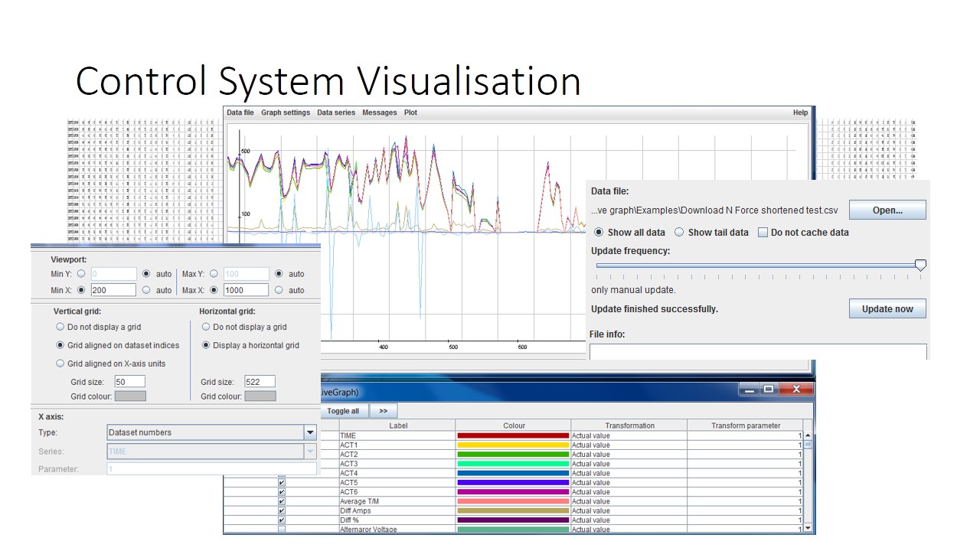Select the Max X auto radio button

[x=279, y=290]
